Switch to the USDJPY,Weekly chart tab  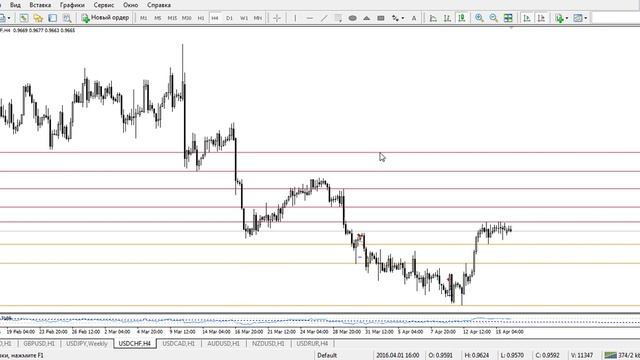pyautogui.click(x=87, y=344)
